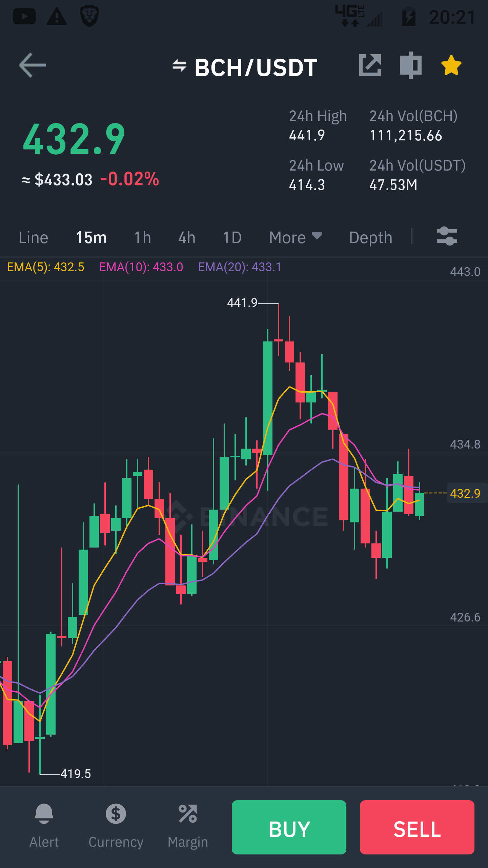This screenshot has height=868, width=488.
Task: Open the BCH/USDT pair selector
Action: click(256, 67)
